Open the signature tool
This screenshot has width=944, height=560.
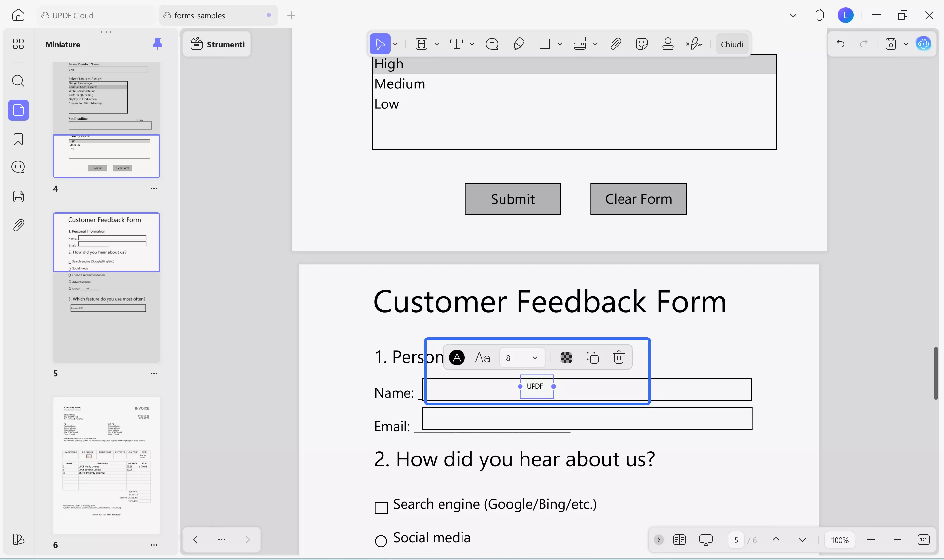tap(694, 44)
